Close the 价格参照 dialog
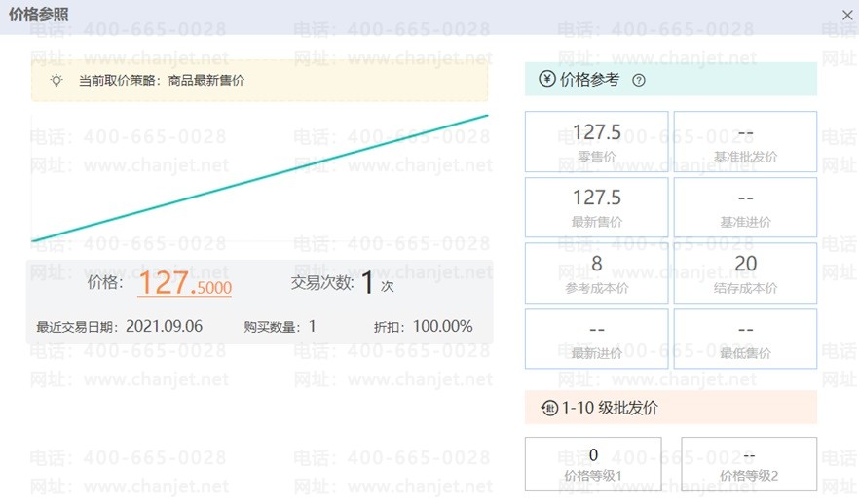The height and width of the screenshot is (504, 859). (x=847, y=15)
